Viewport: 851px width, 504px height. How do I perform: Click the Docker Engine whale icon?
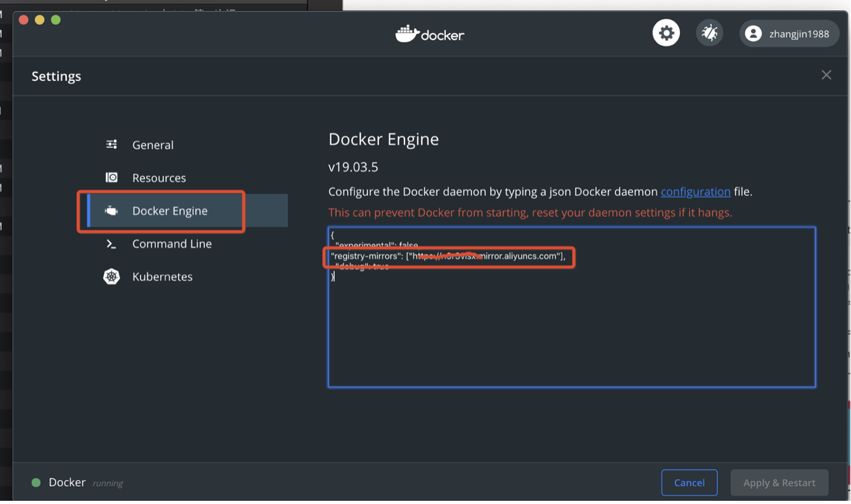(112, 211)
